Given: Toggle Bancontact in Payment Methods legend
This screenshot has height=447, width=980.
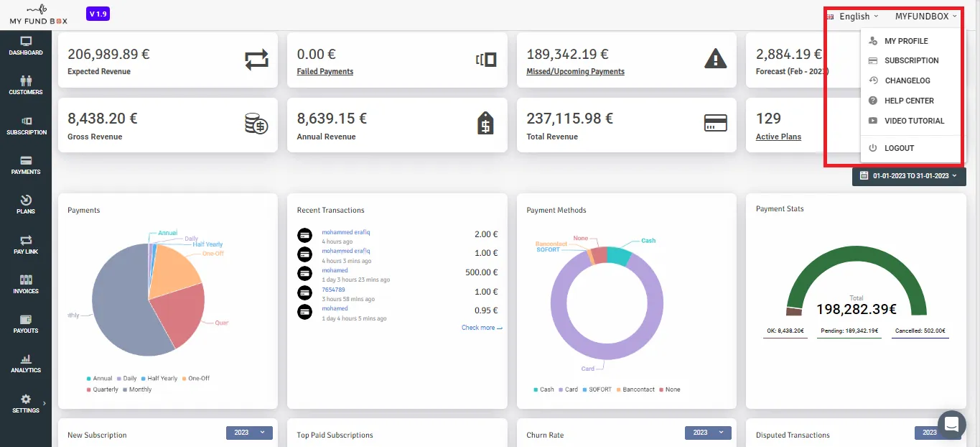Looking at the screenshot, I should [635, 390].
